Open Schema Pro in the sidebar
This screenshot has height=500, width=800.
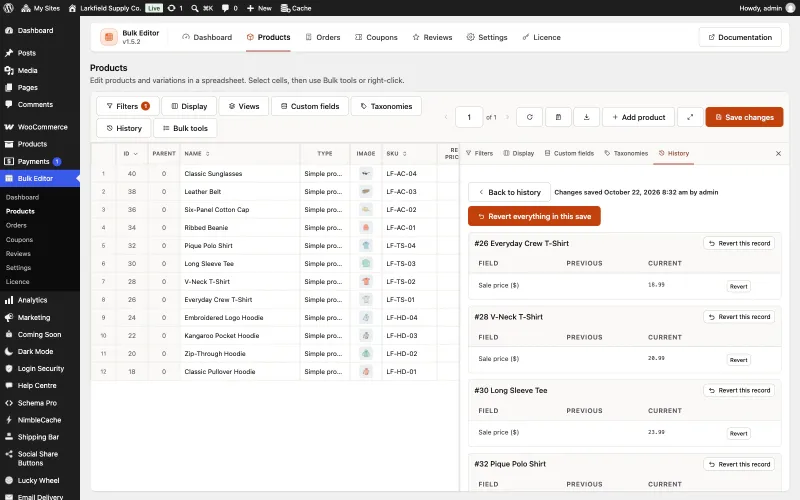pyautogui.click(x=37, y=403)
